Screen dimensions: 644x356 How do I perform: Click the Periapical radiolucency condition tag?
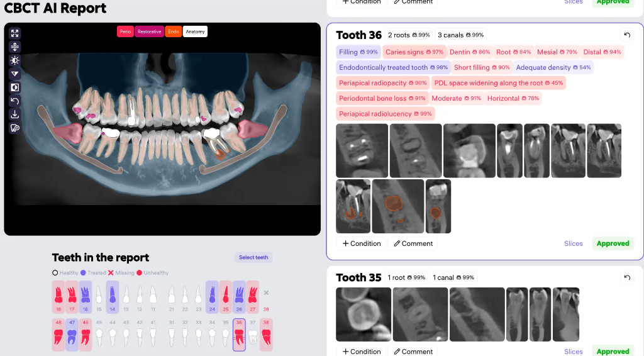coord(385,114)
